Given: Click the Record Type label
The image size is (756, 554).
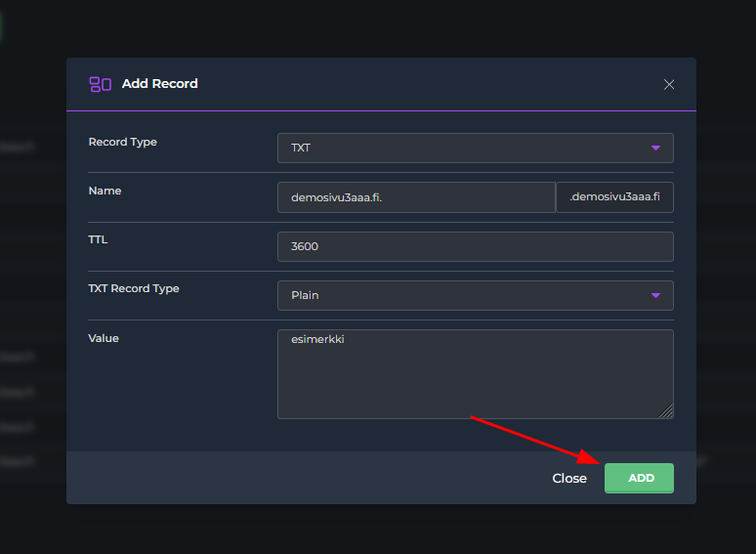Looking at the screenshot, I should pos(123,143).
